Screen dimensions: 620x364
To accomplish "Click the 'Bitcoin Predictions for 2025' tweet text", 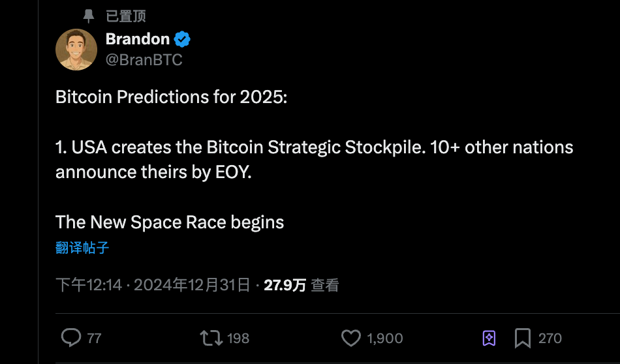I will coord(171,97).
